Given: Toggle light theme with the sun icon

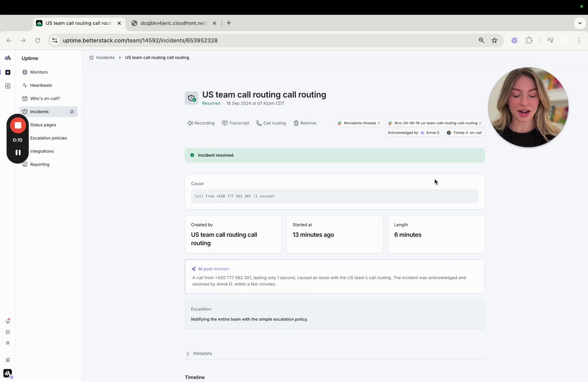Looking at the screenshot, I should [x=8, y=343].
